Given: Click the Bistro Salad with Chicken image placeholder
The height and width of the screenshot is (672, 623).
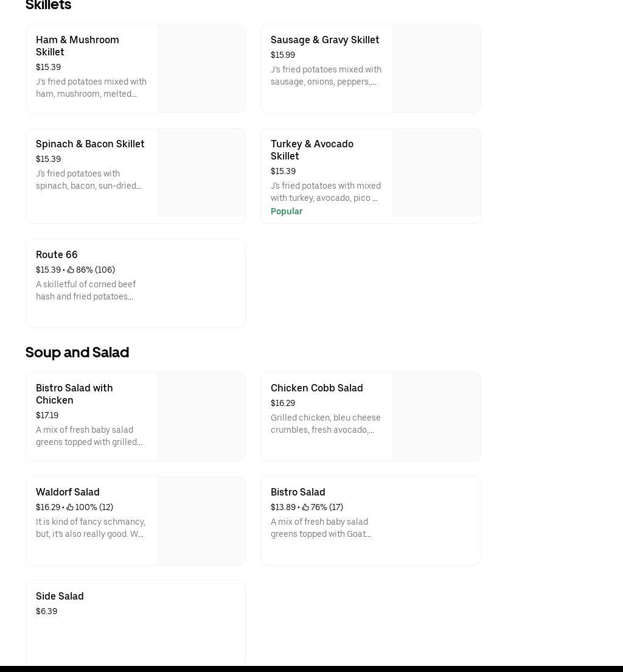Looking at the screenshot, I should click(201, 416).
